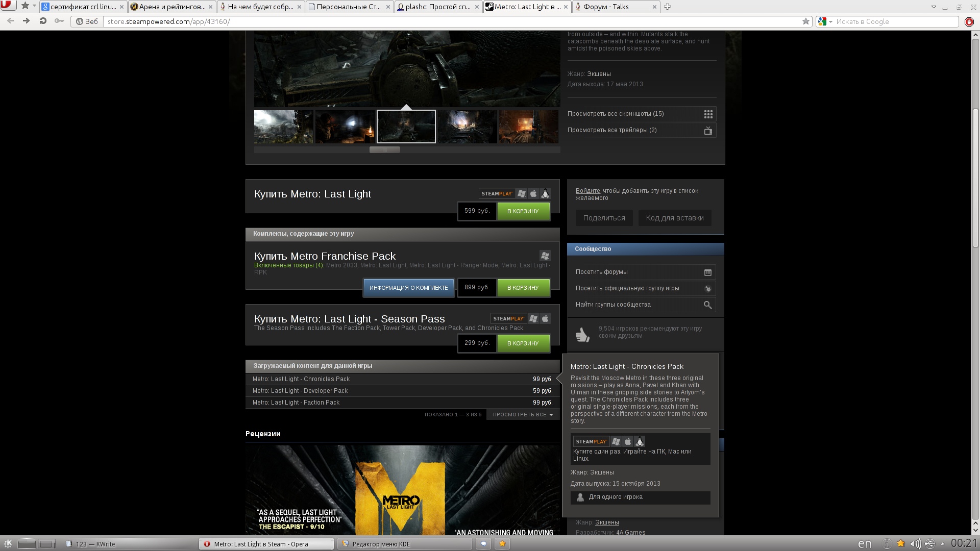This screenshot has height=551, width=980.
Task: Switch to the сертификат crl linu... tab
Action: pyautogui.click(x=83, y=7)
